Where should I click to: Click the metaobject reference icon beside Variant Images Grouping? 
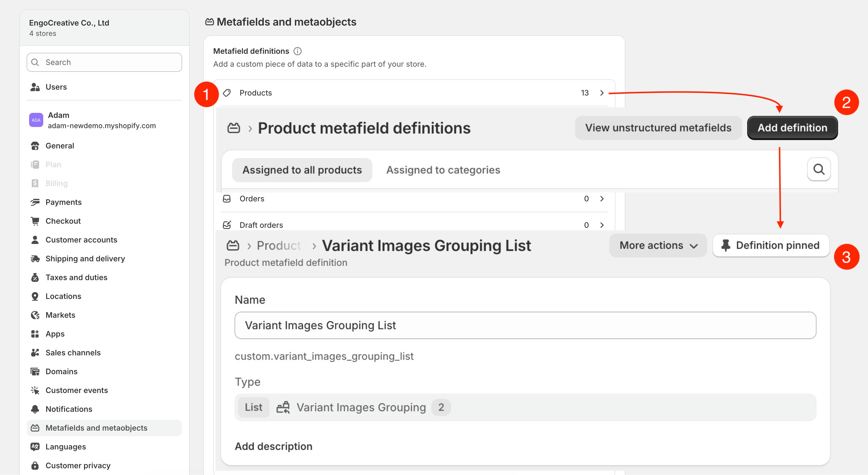coord(283,407)
